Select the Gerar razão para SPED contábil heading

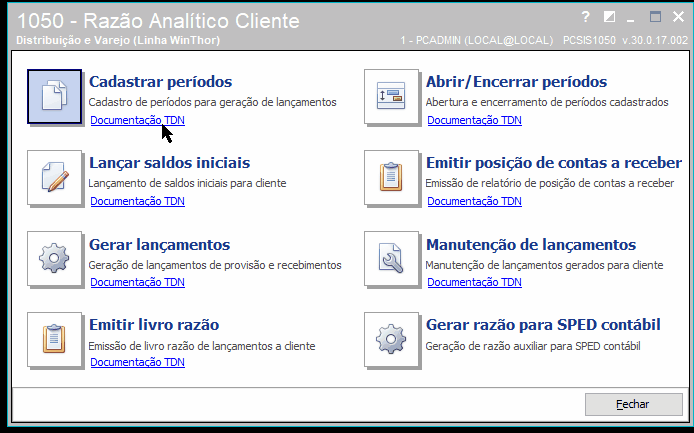pyautogui.click(x=543, y=325)
